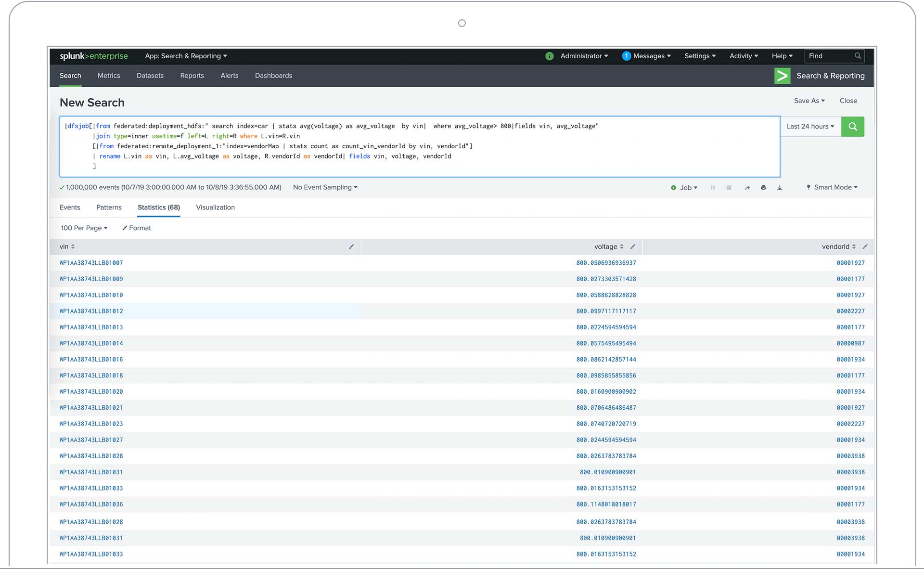Click voltage 800.0273303571428
Viewport: 924px width, 569px height.
606,279
